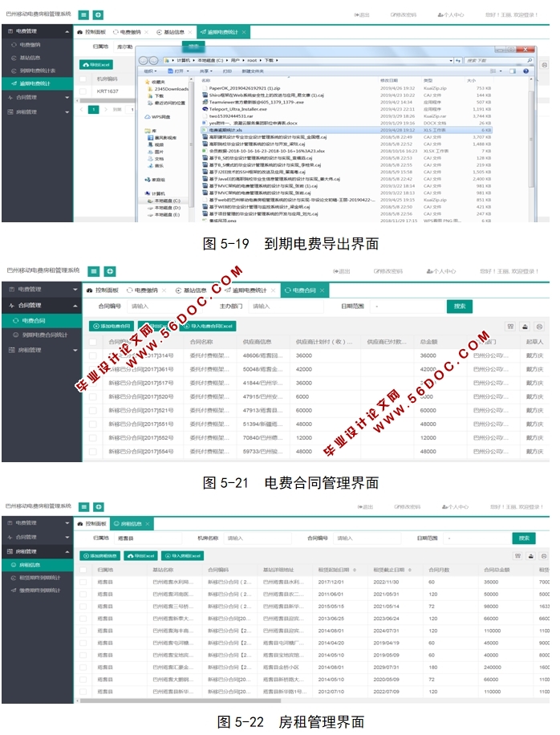Click export icon beside grid icon in Figure 5-22
Screen dimensions: 560x735
tap(531, 556)
